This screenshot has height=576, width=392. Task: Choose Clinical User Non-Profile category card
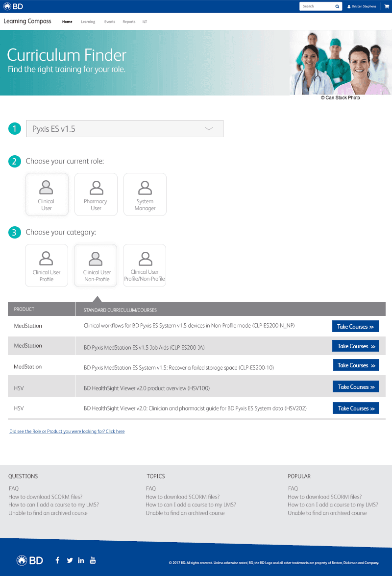pos(96,265)
